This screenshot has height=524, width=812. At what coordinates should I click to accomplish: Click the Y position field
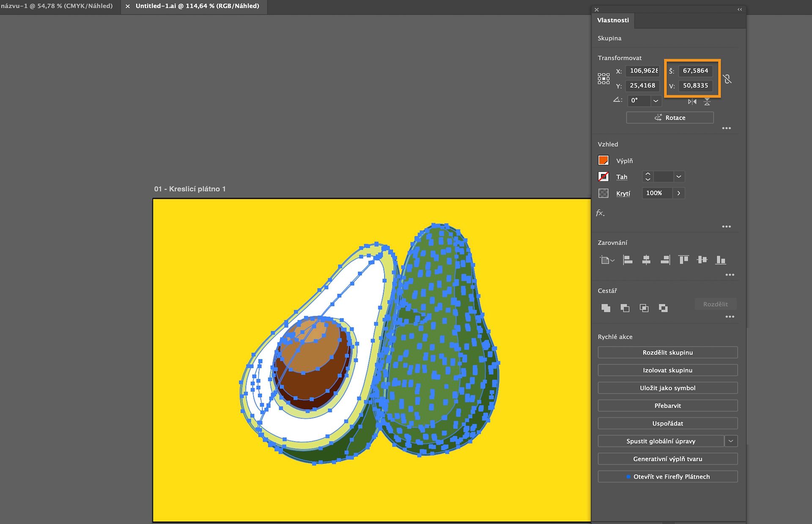point(643,86)
